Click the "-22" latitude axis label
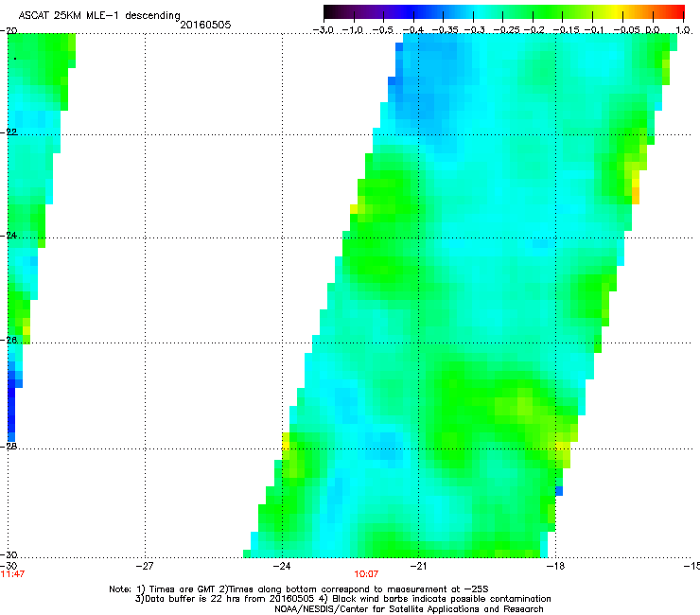Viewport: 700px width, 615px height. coord(9,132)
